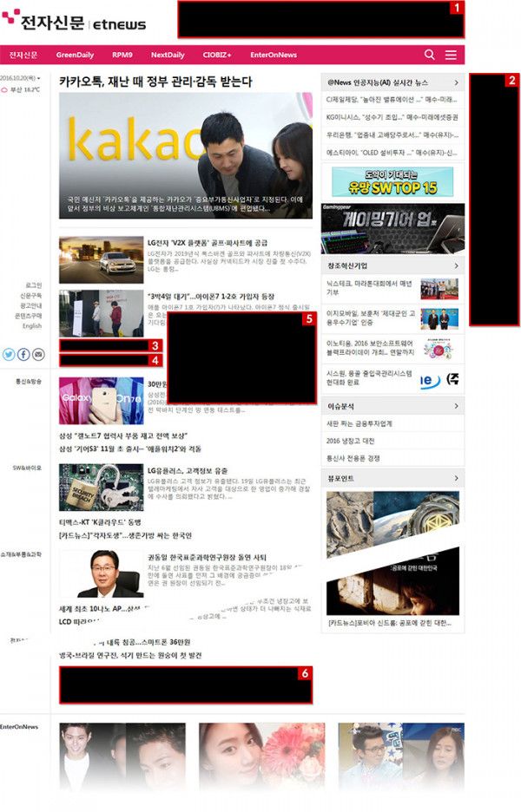
Task: Expand the 창조혁신기업 section arrow
Action: pyautogui.click(x=456, y=265)
